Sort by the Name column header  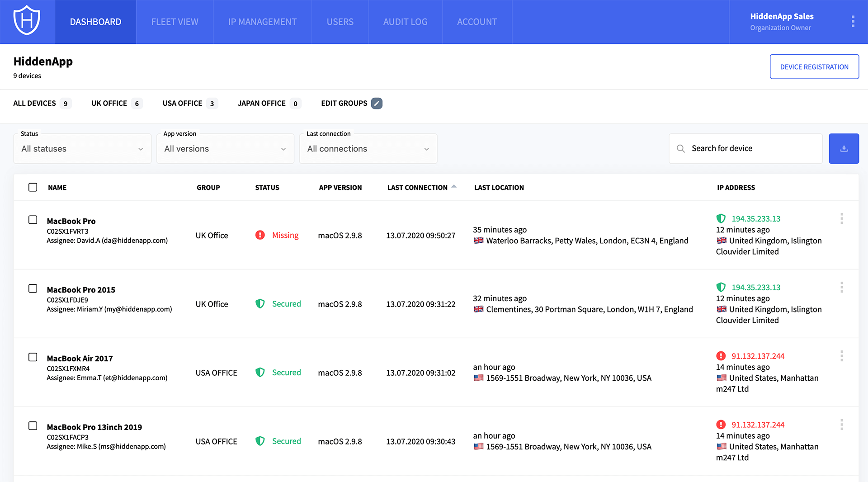57,187
